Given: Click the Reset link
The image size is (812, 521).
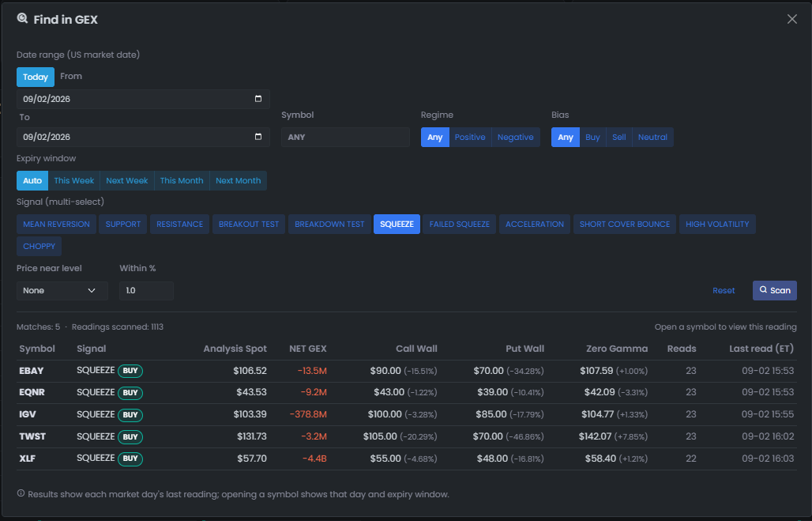Looking at the screenshot, I should coord(724,291).
